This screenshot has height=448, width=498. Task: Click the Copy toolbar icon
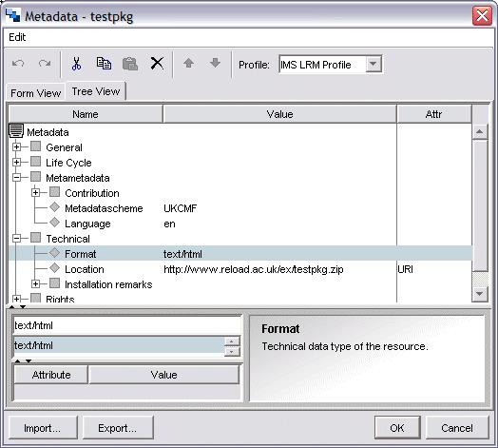(104, 64)
